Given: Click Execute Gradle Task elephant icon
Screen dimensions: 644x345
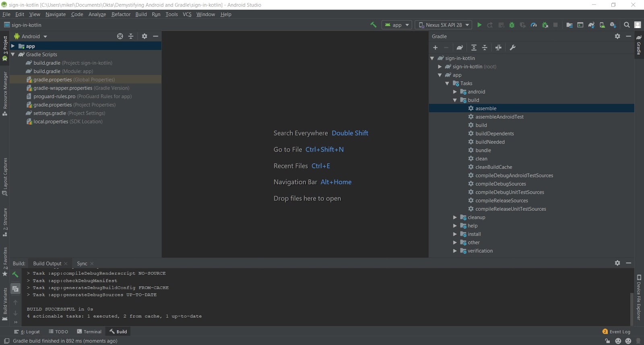Looking at the screenshot, I should click(x=460, y=47).
